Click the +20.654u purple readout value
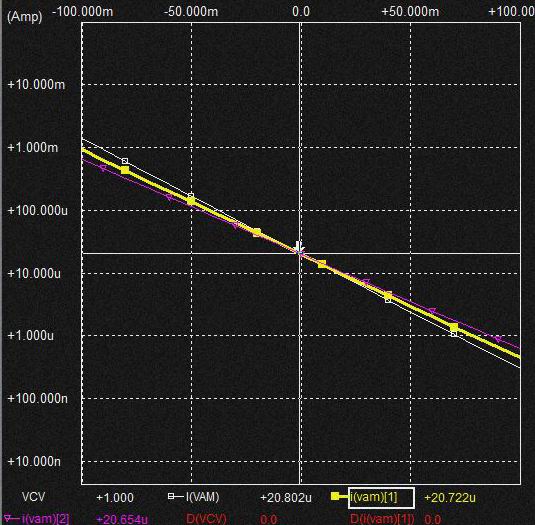 (x=122, y=519)
